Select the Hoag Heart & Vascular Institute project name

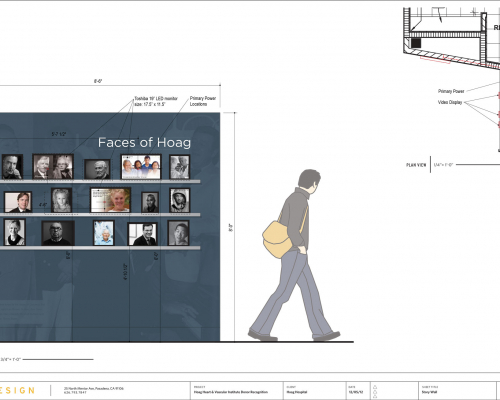tap(231, 392)
